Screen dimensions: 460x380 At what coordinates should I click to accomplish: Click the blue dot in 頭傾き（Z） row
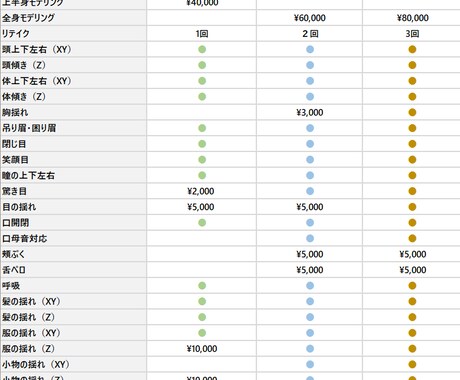(x=310, y=65)
